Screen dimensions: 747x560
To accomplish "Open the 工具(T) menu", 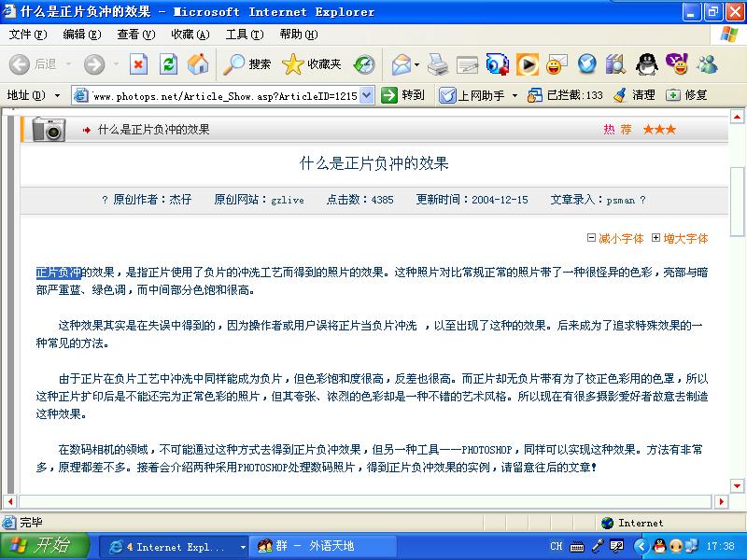I will tap(244, 35).
